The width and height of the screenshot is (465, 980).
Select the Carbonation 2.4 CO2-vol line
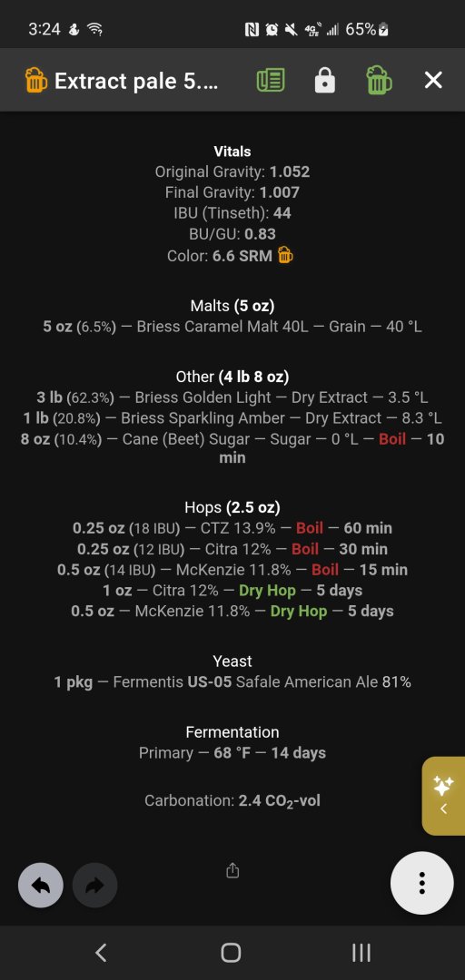[x=232, y=800]
